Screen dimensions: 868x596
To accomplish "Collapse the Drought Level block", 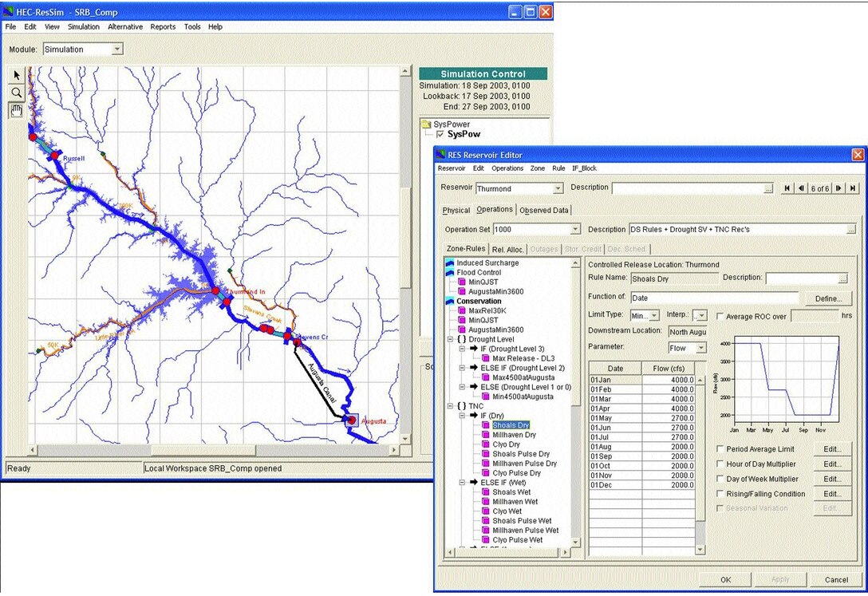I will click(450, 339).
